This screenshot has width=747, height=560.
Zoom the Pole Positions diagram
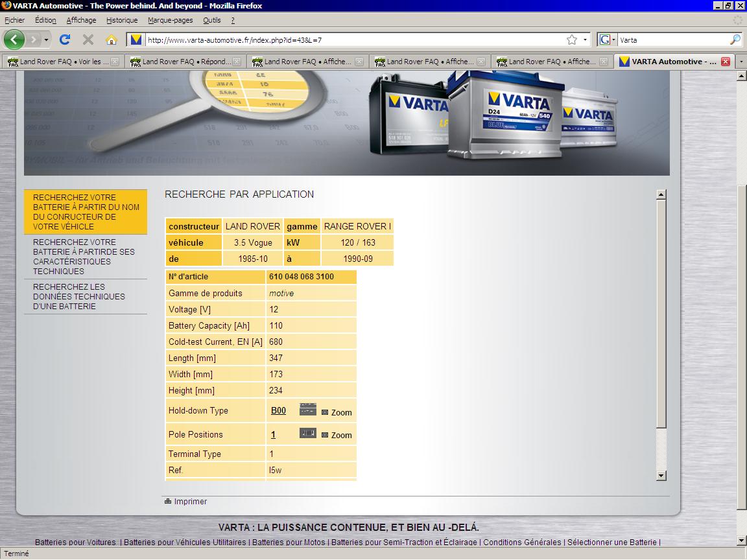pos(337,435)
